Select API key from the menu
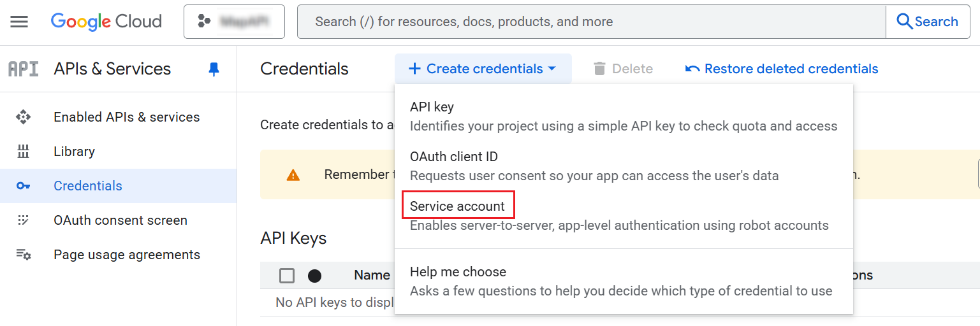The height and width of the screenshot is (326, 980). 432,107
